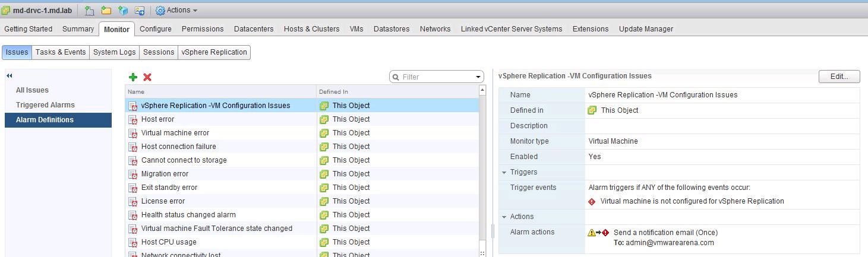The width and height of the screenshot is (868, 257).
Task: Open the Datacenters tab
Action: point(254,29)
